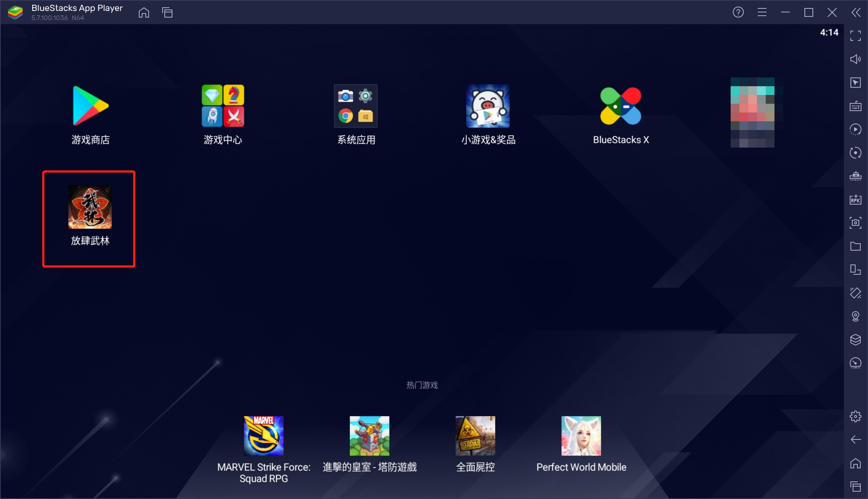
Task: Click the 4:14 clock text
Action: (829, 33)
